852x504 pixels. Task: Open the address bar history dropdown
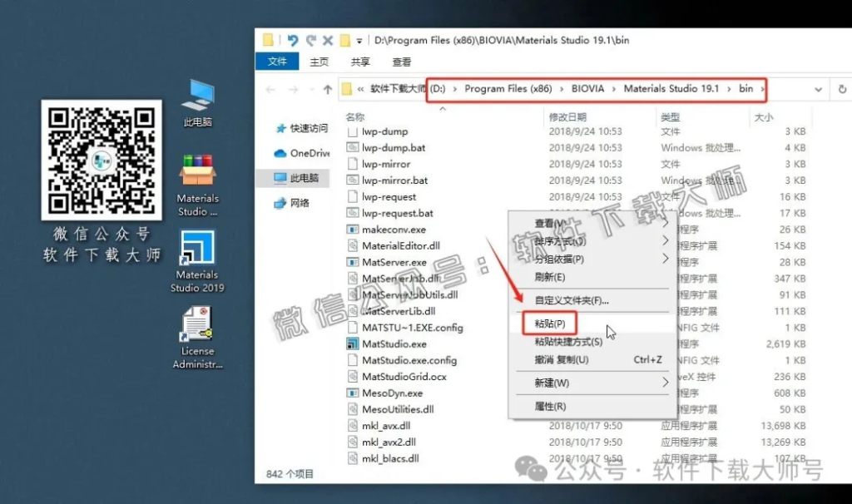click(x=819, y=89)
